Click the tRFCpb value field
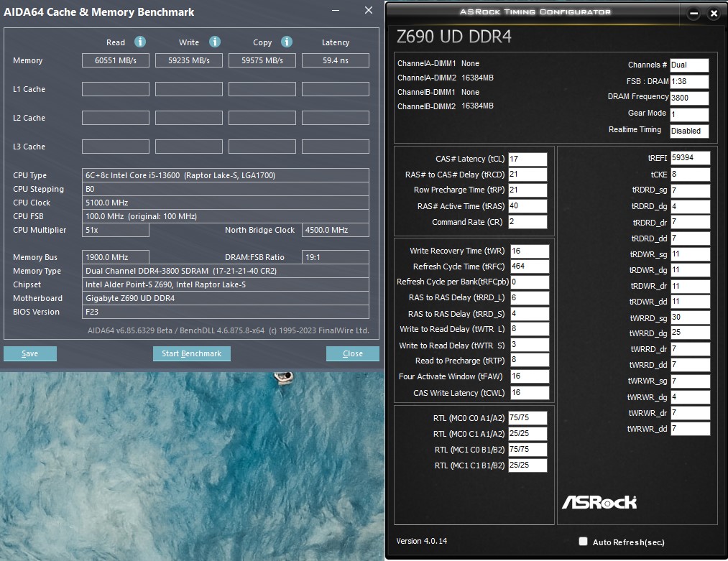 coord(530,282)
